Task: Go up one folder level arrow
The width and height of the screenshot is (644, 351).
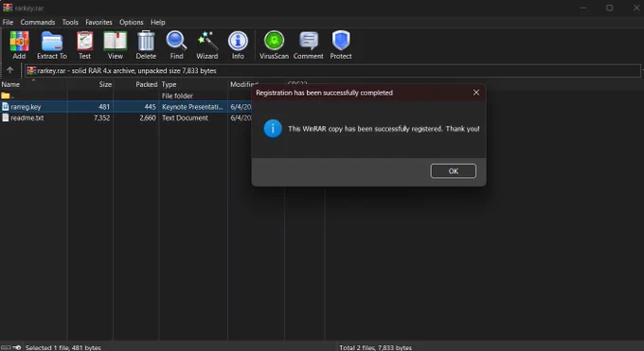Action: [9, 70]
